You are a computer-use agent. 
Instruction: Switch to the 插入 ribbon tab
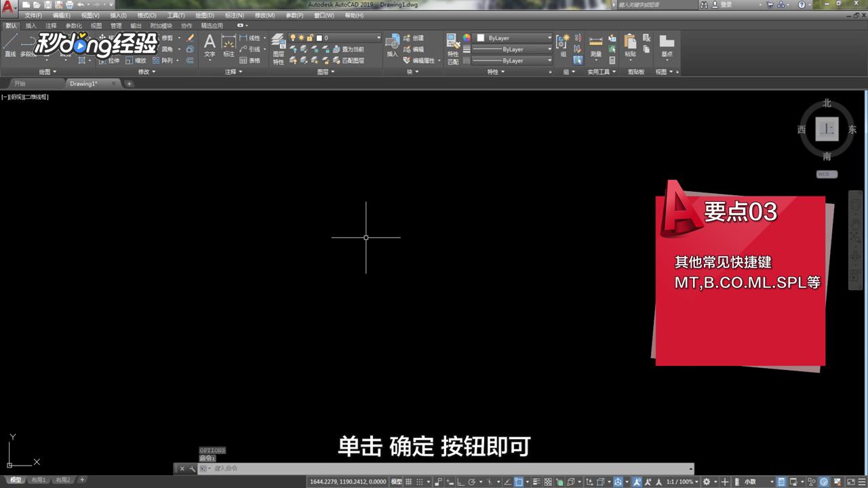pyautogui.click(x=31, y=26)
